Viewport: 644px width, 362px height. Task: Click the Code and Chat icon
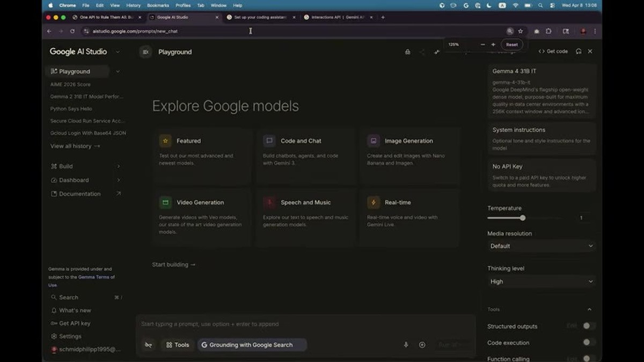coord(269,141)
